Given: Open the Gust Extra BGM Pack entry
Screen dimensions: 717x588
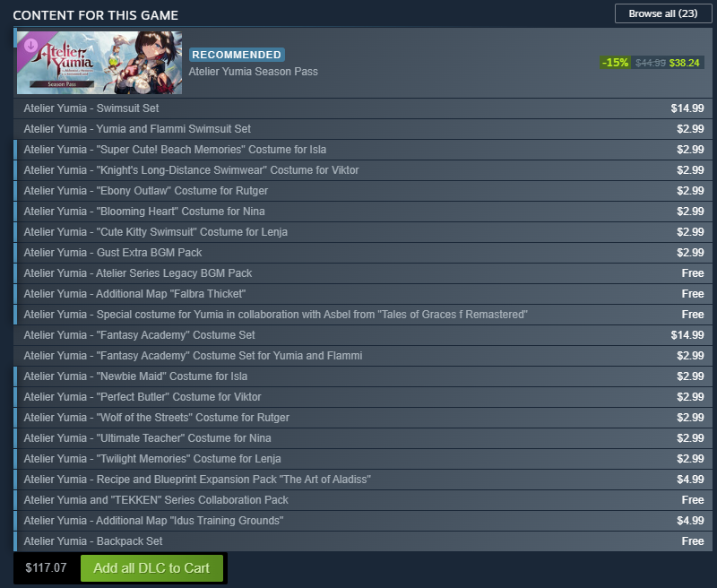Looking at the screenshot, I should (x=363, y=253).
